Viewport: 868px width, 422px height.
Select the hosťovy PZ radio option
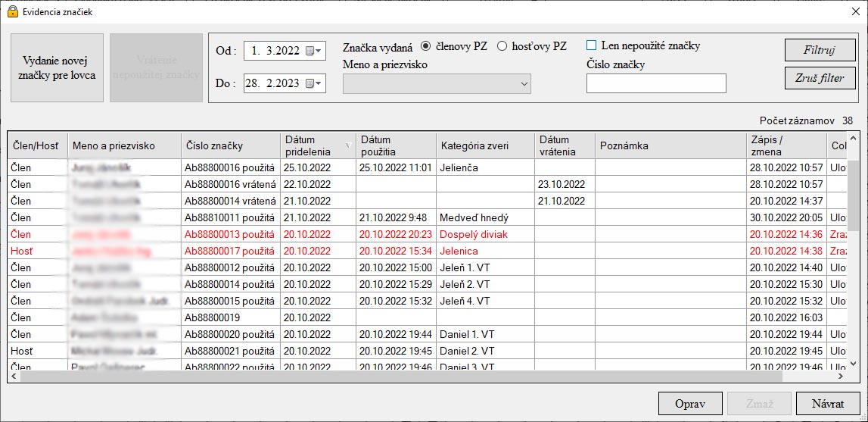pos(502,46)
